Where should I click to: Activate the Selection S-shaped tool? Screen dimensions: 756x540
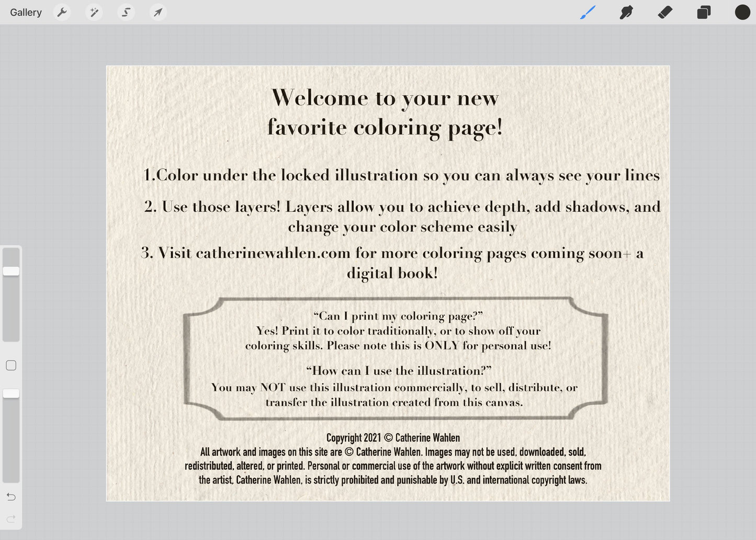(126, 12)
